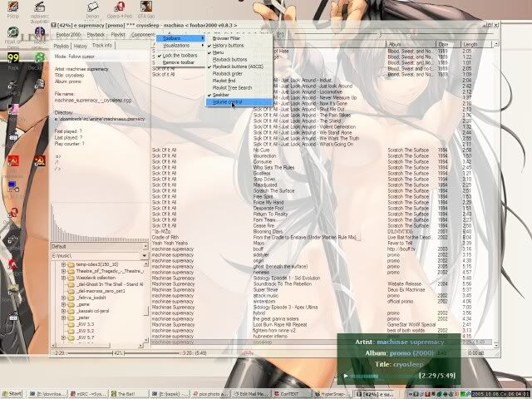532x399 pixels.
Task: Open the E:\music\ path combo box
Action: point(100,255)
